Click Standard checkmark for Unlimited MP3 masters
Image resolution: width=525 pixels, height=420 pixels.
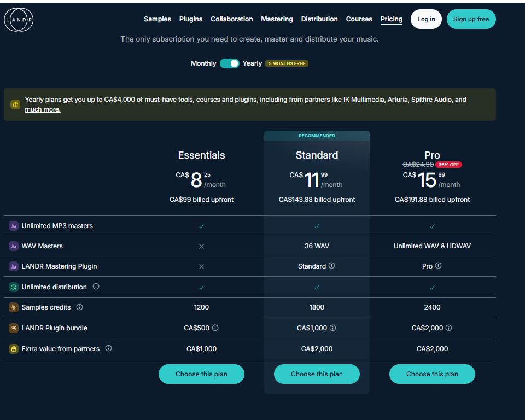click(x=317, y=226)
